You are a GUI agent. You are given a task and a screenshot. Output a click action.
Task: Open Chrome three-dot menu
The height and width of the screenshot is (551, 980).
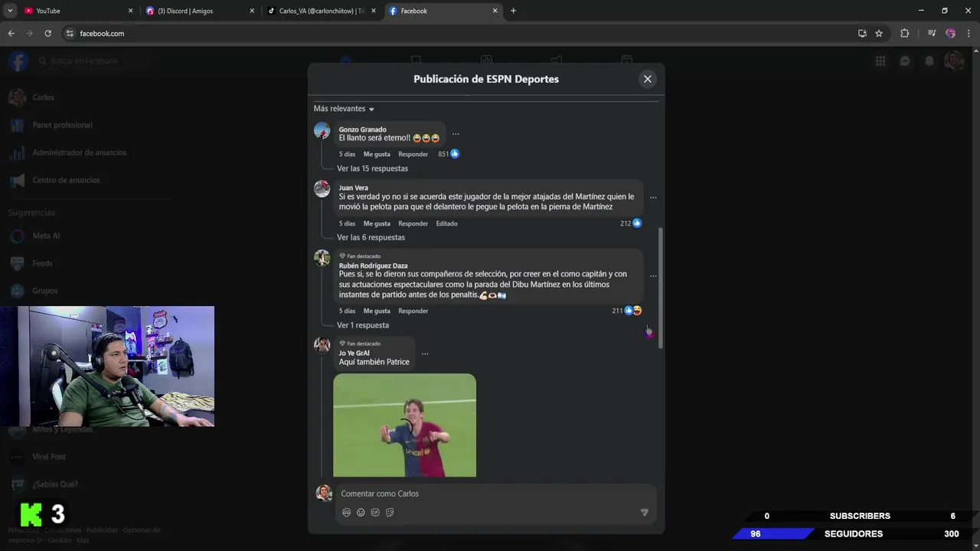pos(969,34)
